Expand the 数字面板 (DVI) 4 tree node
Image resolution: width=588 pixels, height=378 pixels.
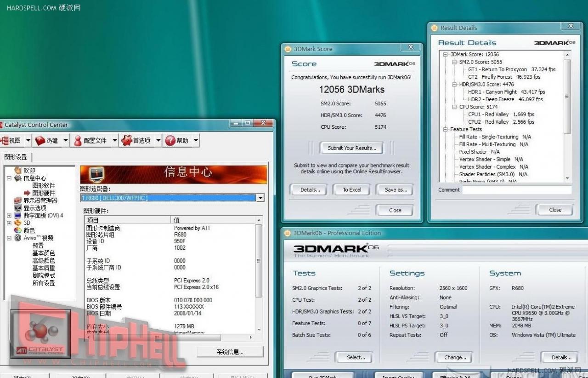(x=9, y=215)
